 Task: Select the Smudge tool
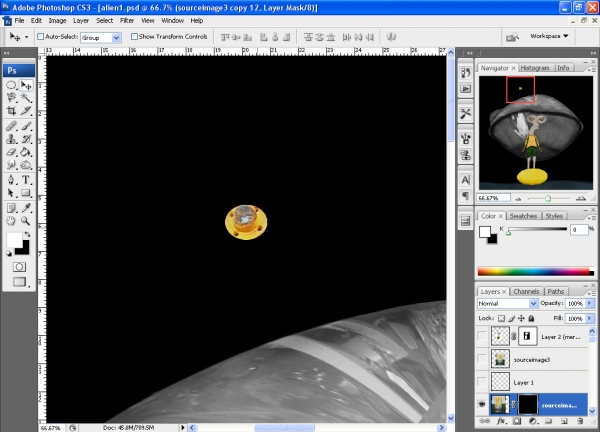(x=11, y=165)
